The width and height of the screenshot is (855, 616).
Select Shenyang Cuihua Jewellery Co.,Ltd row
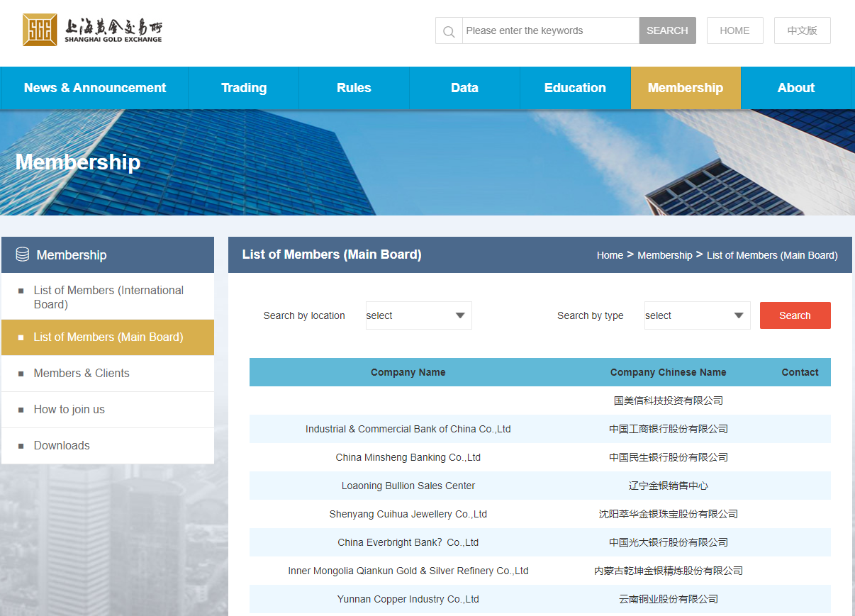[x=540, y=514]
